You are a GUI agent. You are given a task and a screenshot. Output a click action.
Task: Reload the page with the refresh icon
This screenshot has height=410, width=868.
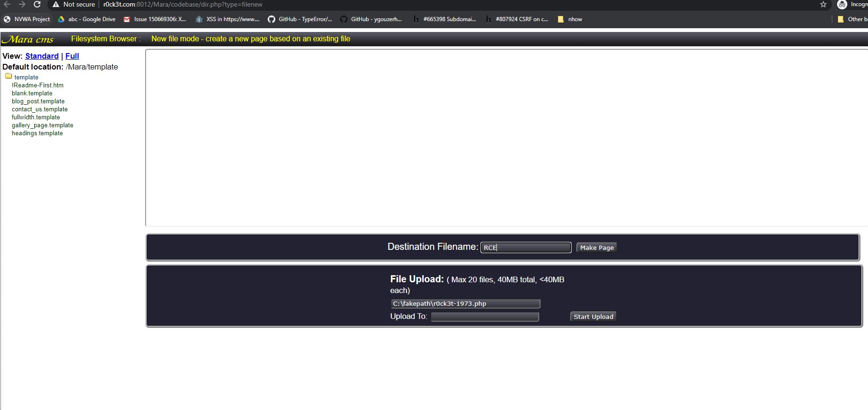37,4
